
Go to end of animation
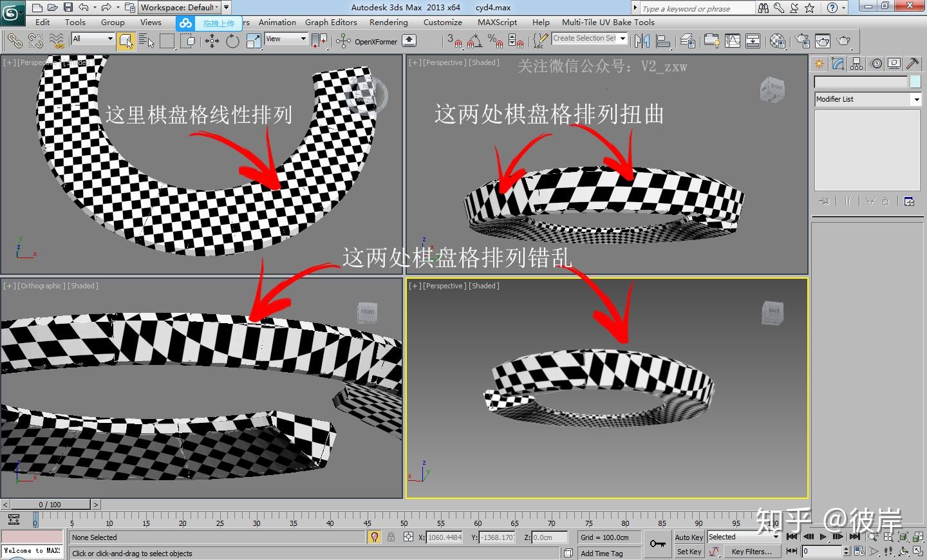click(854, 536)
